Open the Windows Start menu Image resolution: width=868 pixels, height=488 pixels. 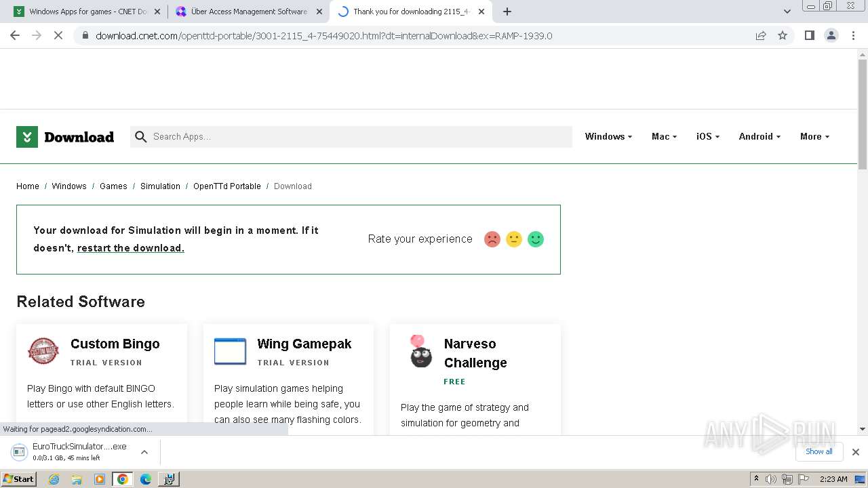[19, 479]
